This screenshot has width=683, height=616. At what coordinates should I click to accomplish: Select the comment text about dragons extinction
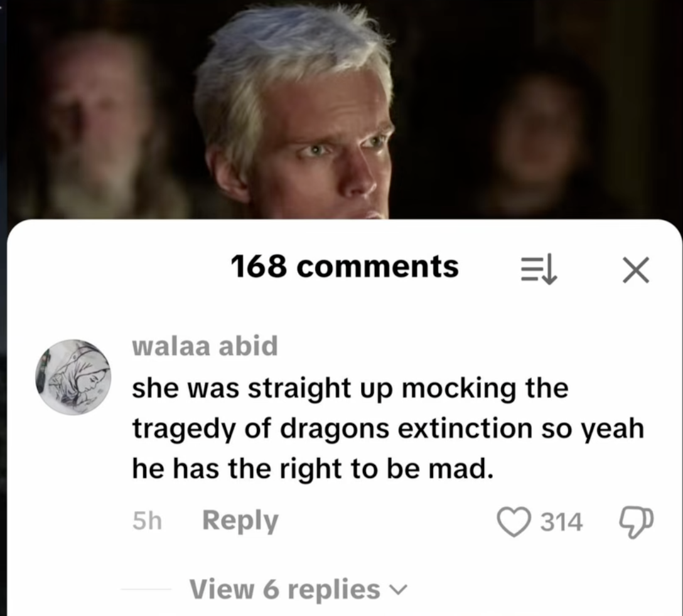tap(388, 428)
